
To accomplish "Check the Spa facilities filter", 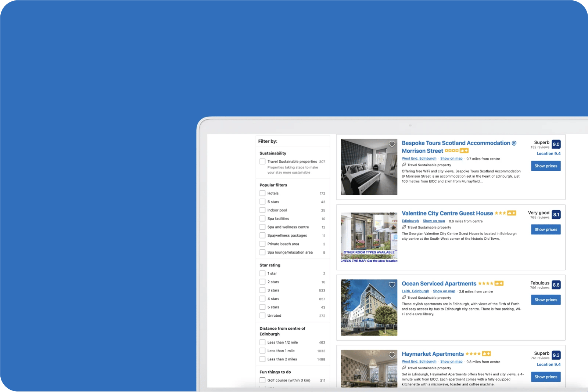I will point(262,218).
